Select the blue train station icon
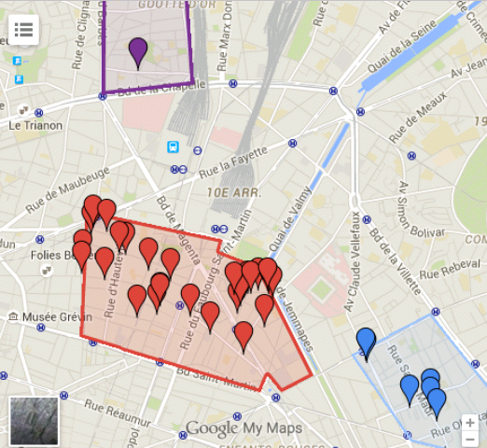Viewport: 487px width, 448px height. (173, 147)
